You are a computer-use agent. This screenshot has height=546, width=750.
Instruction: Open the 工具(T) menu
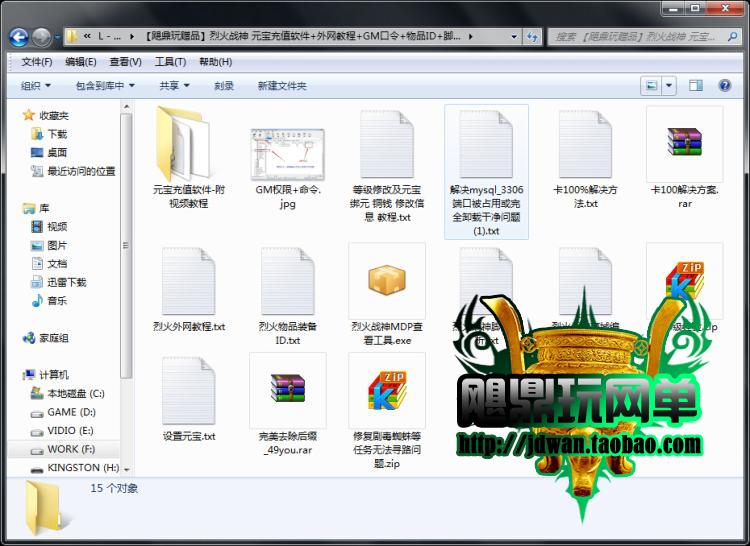point(170,61)
